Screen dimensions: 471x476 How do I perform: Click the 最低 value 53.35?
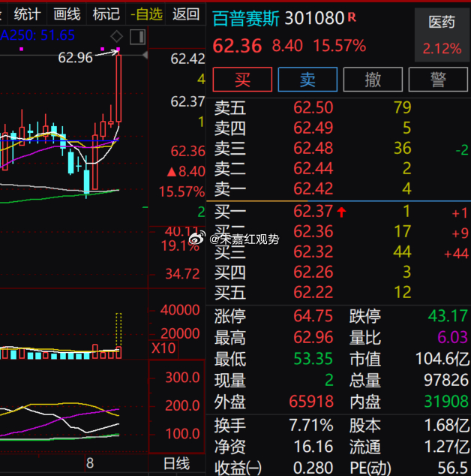pos(313,359)
